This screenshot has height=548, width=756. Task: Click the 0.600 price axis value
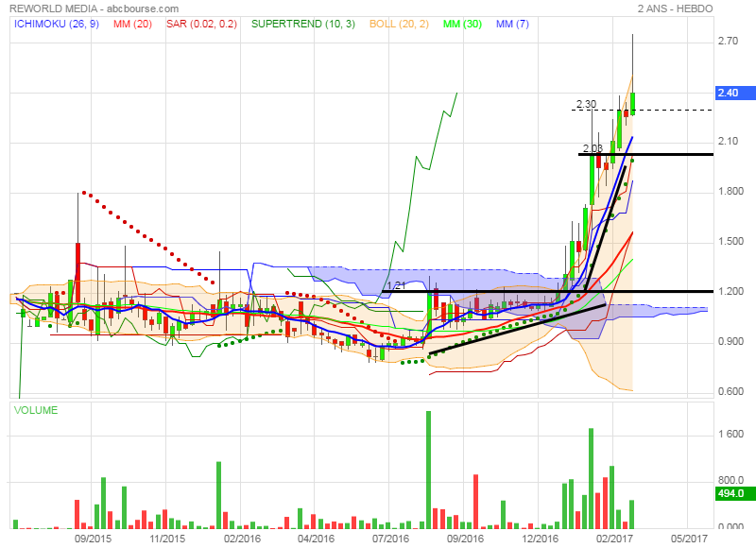730,391
